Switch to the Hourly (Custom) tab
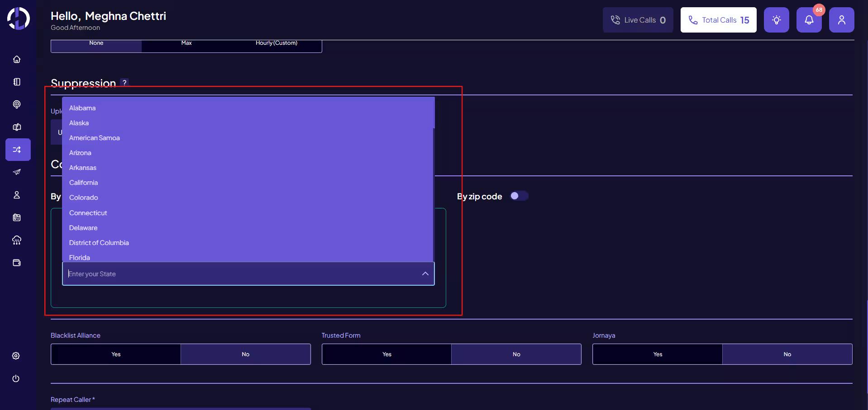Viewport: 868px width, 410px height. (x=277, y=43)
